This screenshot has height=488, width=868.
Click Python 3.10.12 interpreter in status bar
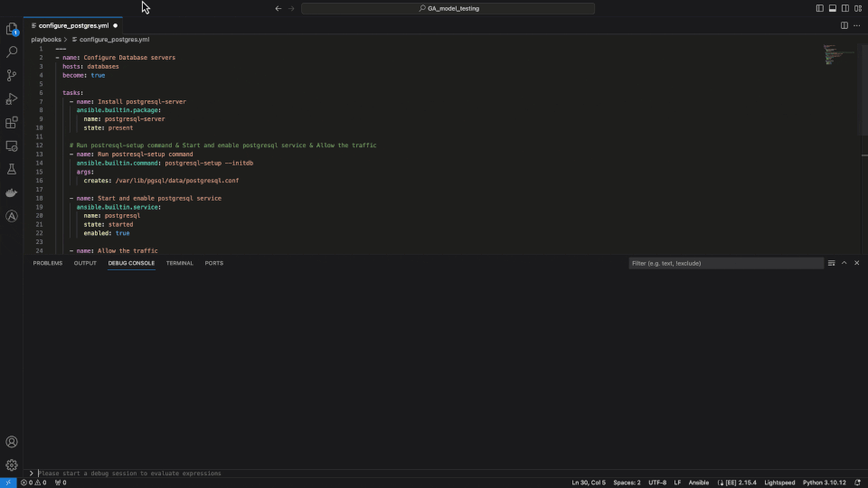(x=824, y=483)
